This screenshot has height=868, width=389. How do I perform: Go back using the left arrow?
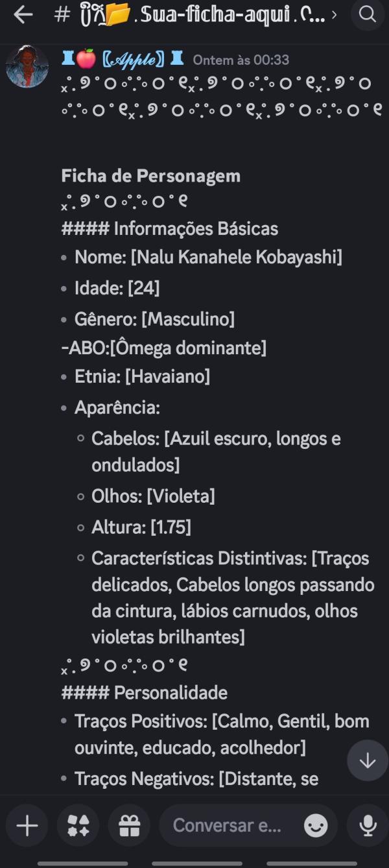[x=23, y=14]
